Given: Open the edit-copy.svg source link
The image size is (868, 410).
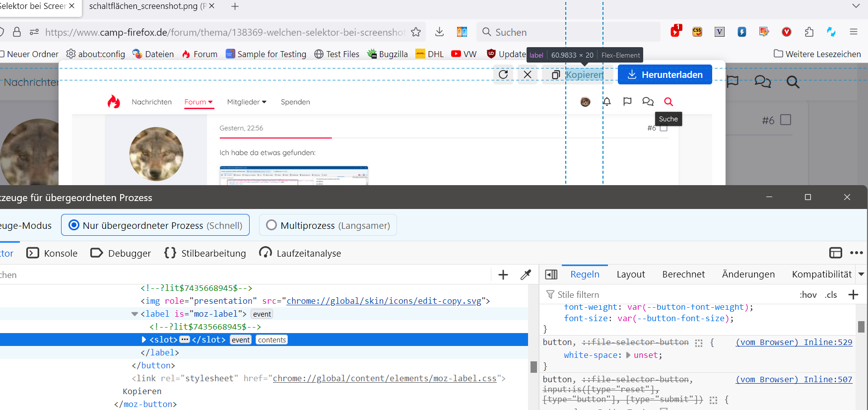Looking at the screenshot, I should coord(384,301).
